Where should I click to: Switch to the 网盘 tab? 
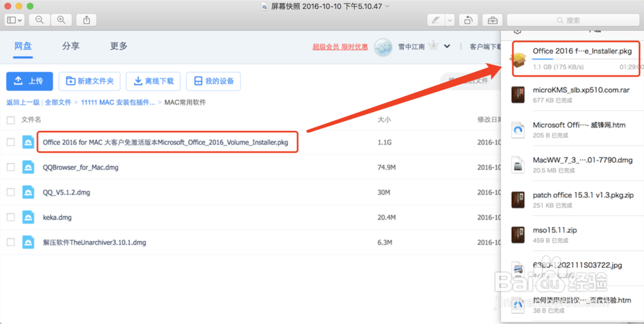click(23, 46)
